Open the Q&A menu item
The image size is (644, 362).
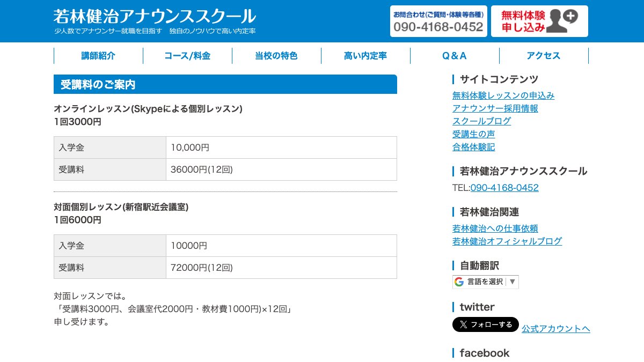[x=455, y=56]
